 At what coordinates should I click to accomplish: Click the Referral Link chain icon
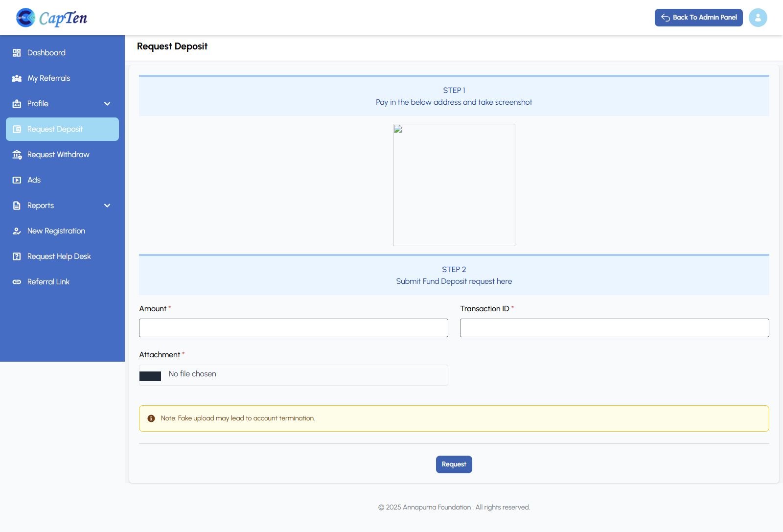[x=17, y=282]
